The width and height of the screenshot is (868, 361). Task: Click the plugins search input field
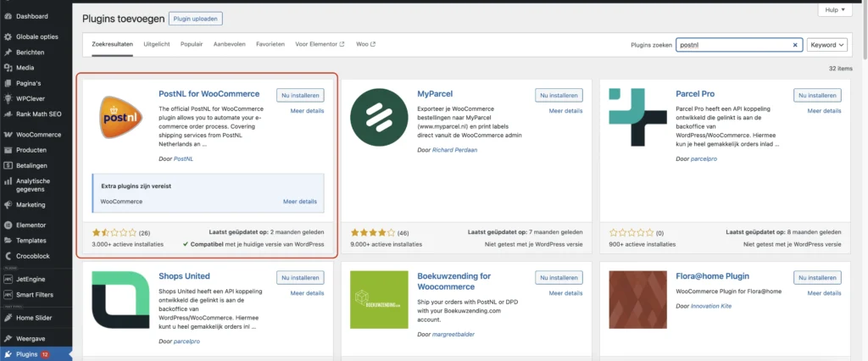tap(733, 45)
